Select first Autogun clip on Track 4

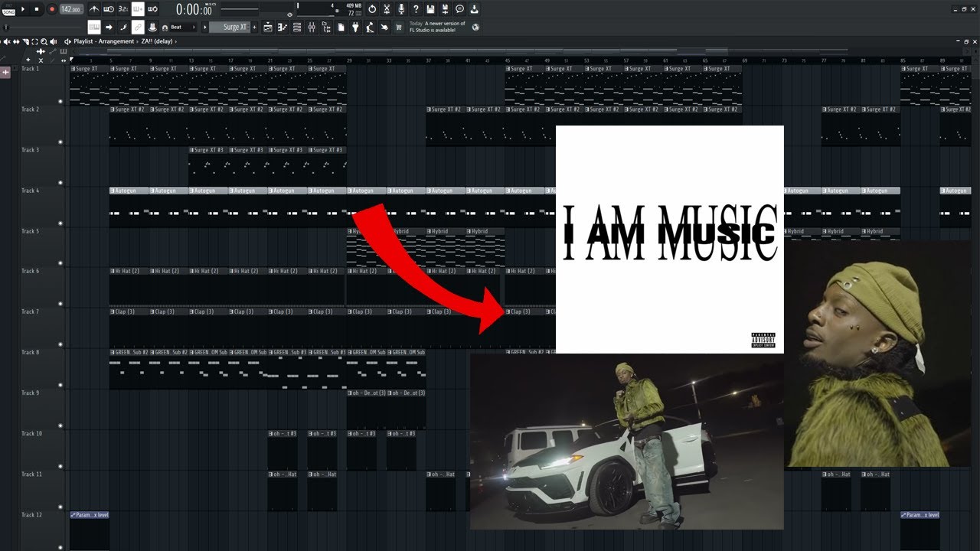point(129,207)
